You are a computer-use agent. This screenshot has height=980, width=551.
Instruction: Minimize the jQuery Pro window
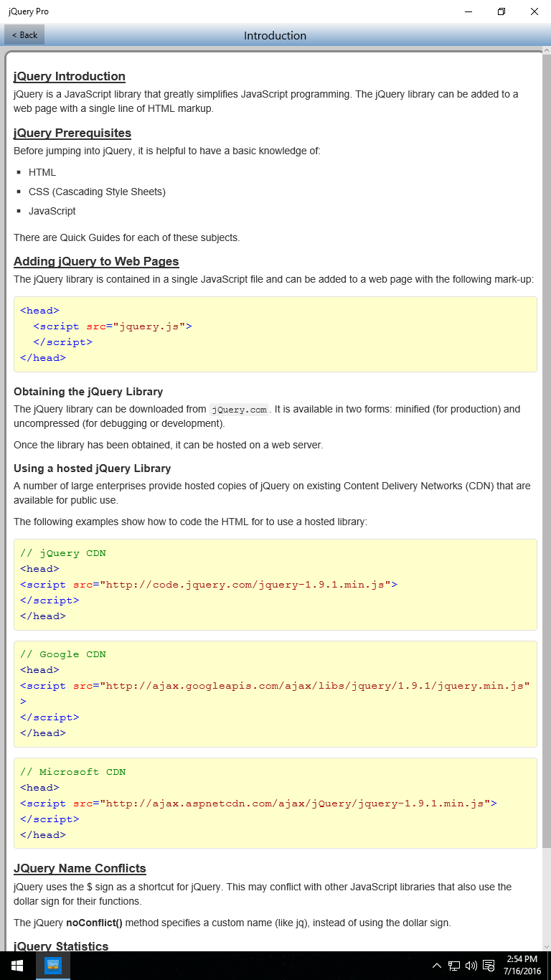[x=468, y=11]
